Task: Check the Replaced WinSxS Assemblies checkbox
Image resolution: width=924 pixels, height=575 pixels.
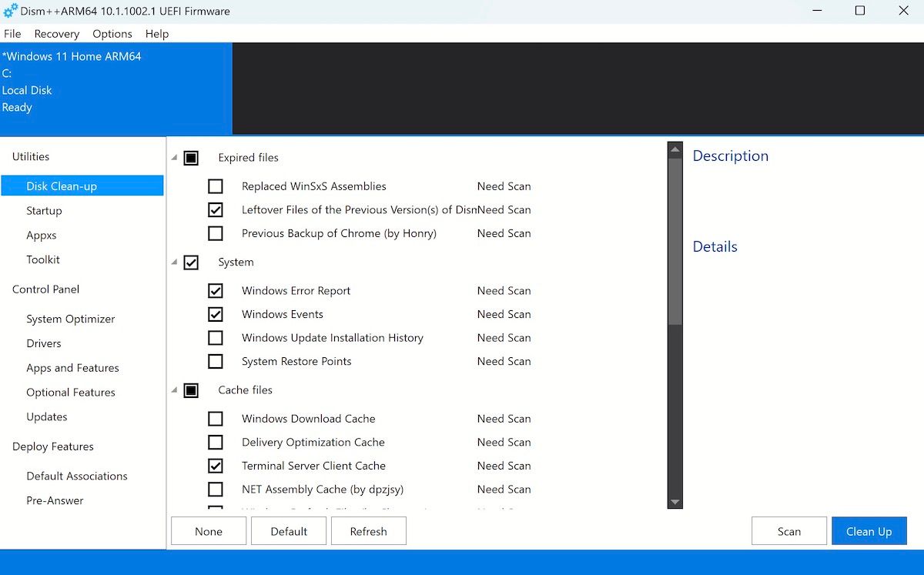Action: coord(216,186)
